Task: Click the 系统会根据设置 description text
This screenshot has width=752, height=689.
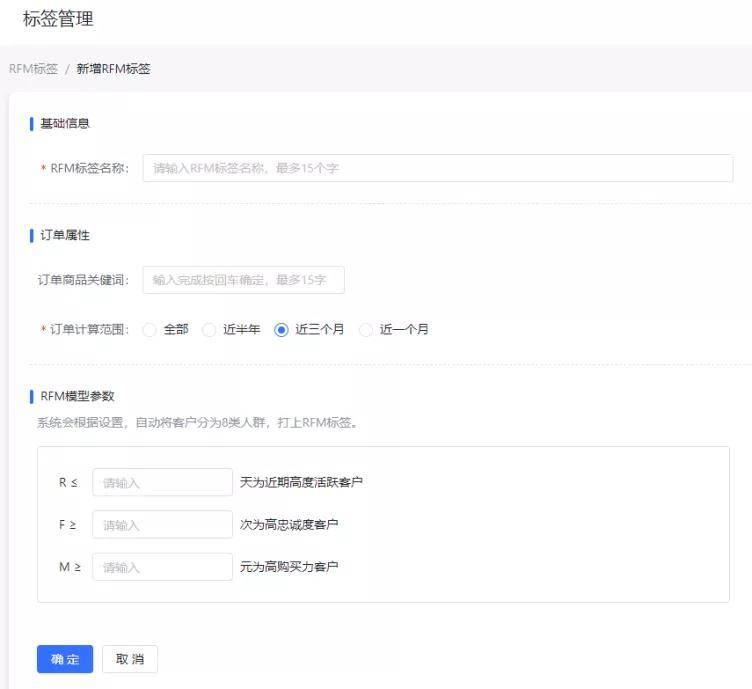Action: click(x=197, y=422)
